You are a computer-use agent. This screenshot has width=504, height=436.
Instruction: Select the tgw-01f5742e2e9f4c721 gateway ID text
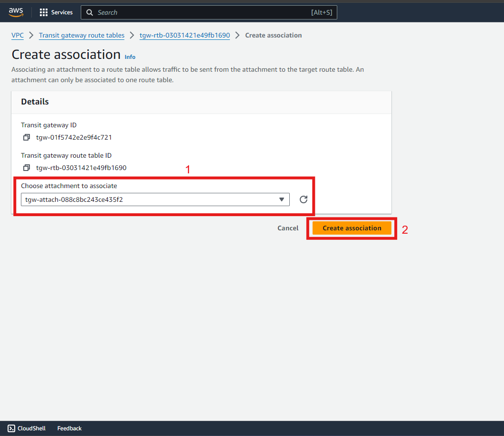(x=74, y=138)
